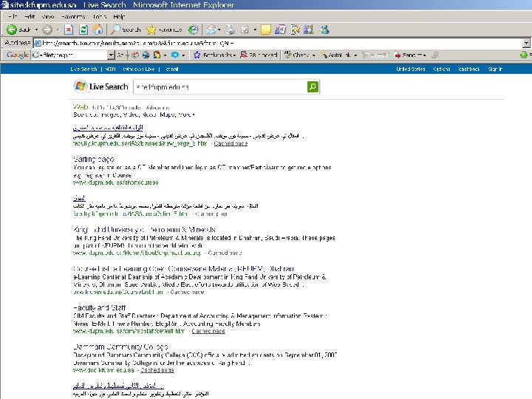Click the Windows Live link in the header
This screenshot has height=399, width=532.
(x=139, y=69)
